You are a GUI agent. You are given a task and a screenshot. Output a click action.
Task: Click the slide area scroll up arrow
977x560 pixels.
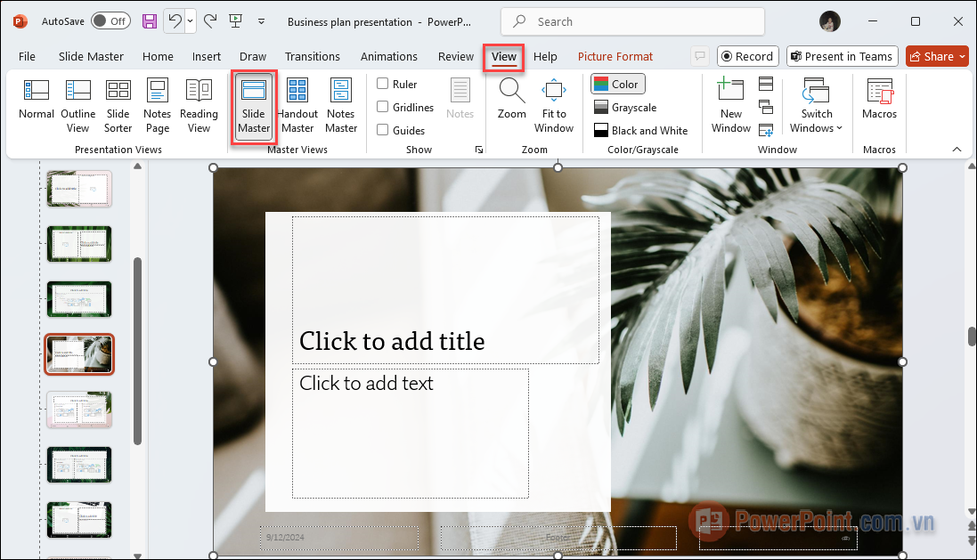(x=971, y=166)
